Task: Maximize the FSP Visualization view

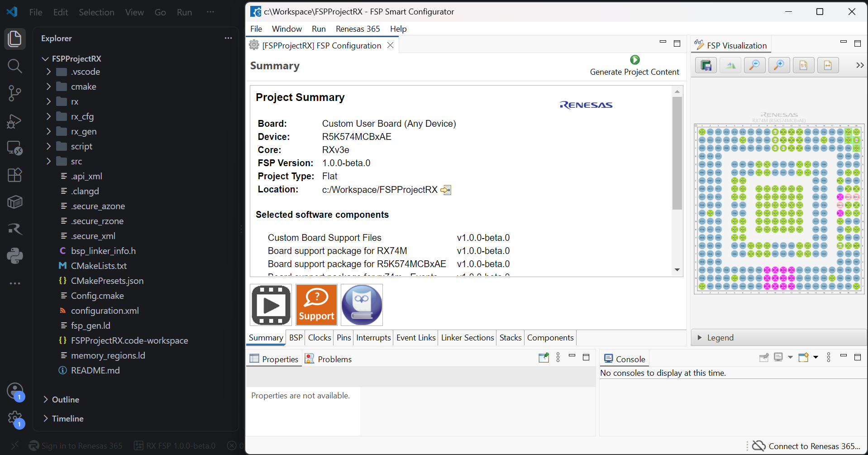Action: pos(857,43)
